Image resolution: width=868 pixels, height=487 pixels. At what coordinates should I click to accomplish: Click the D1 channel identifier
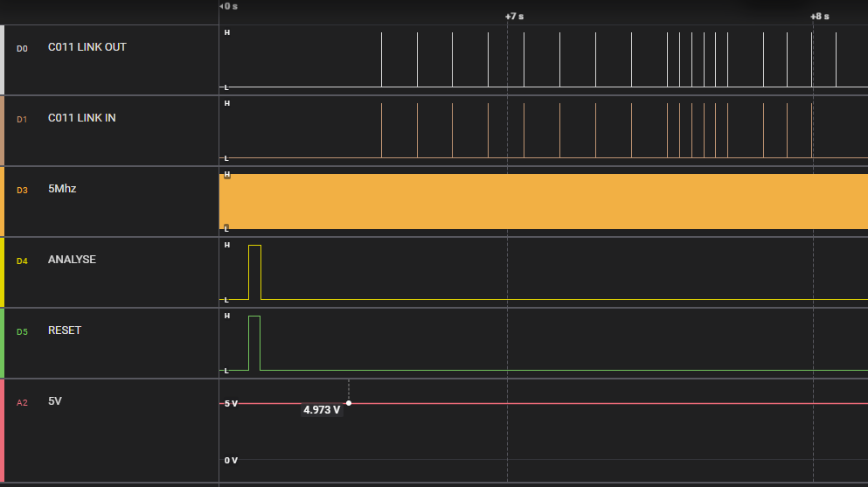22,119
